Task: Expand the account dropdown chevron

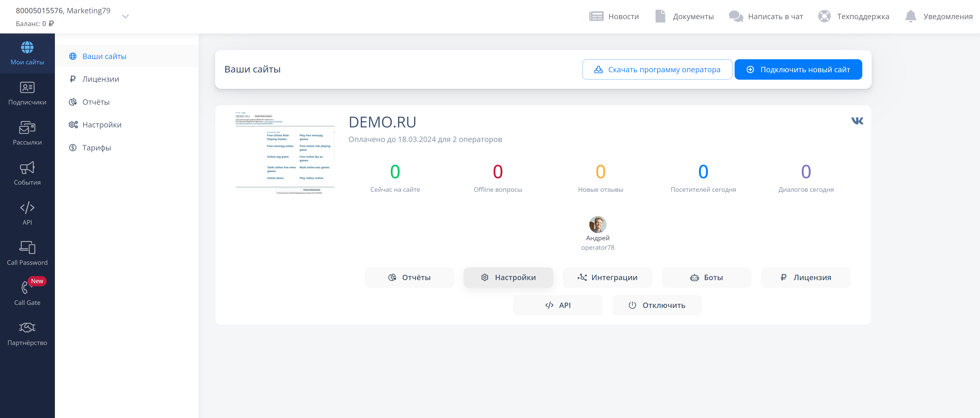Action: click(125, 16)
